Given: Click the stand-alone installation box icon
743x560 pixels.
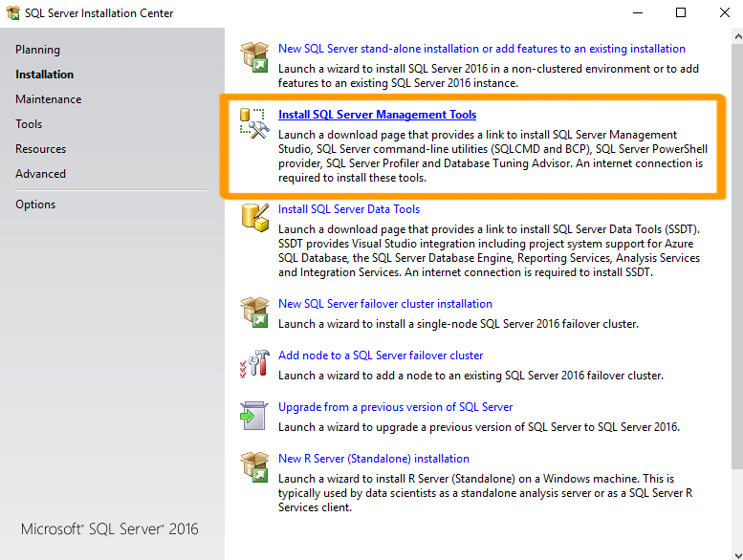Looking at the screenshot, I should tap(254, 56).
